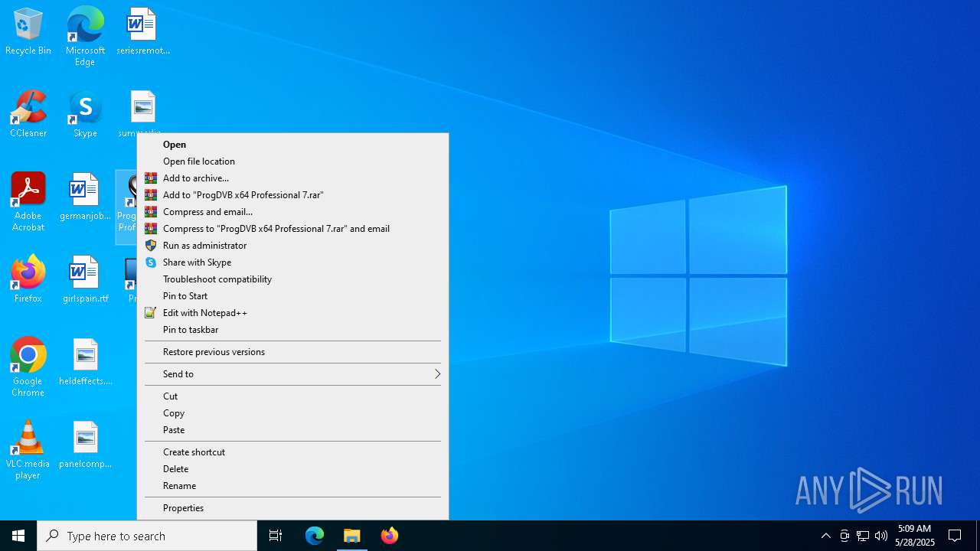Select the Firefox desktop shortcut

[28, 280]
